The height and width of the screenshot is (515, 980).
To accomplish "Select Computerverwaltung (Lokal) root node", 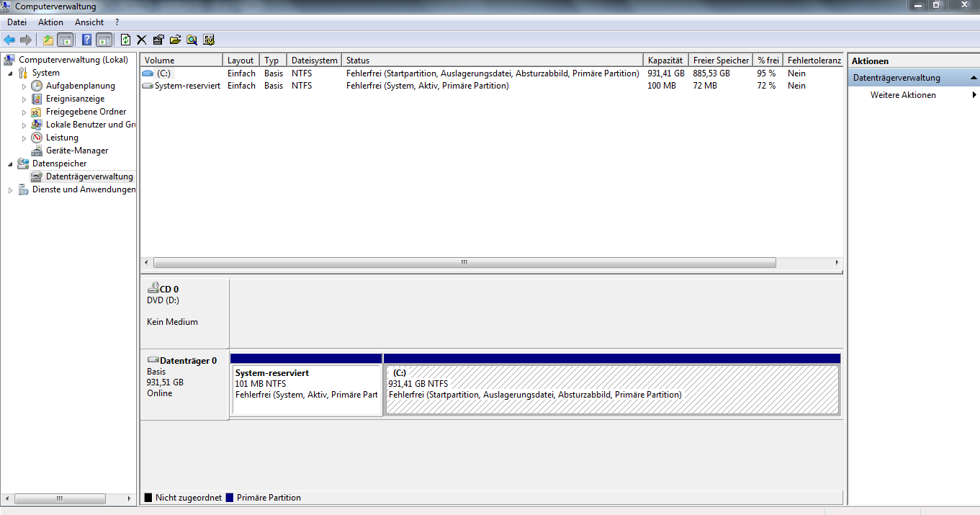I will (73, 60).
